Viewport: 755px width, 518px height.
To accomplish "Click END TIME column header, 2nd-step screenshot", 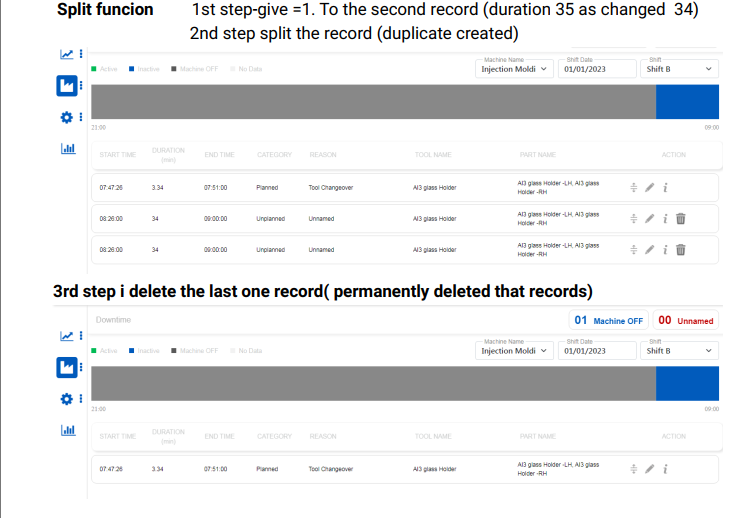I will (220, 155).
